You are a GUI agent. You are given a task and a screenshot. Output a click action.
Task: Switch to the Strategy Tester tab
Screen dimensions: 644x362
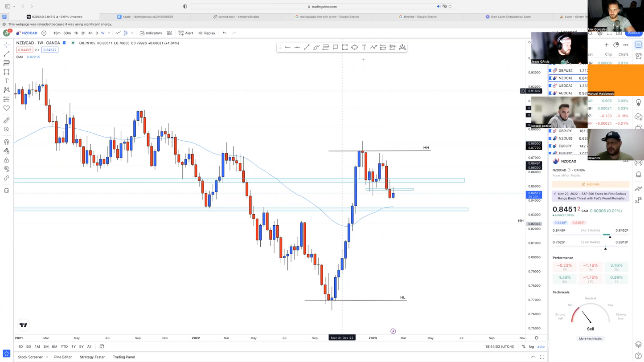(x=92, y=357)
